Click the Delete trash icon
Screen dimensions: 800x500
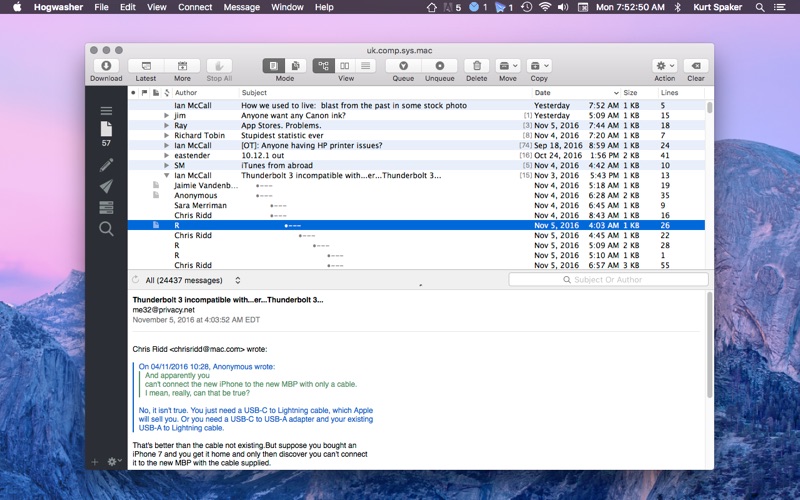[476, 66]
